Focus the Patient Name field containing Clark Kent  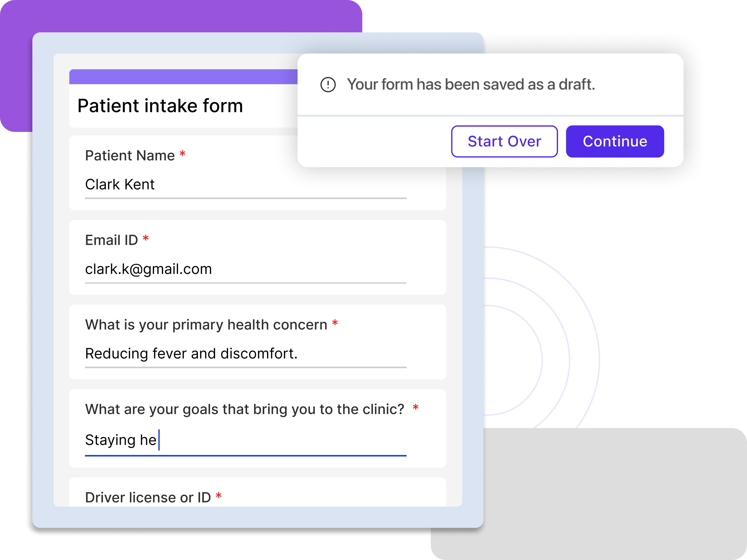[x=245, y=184]
